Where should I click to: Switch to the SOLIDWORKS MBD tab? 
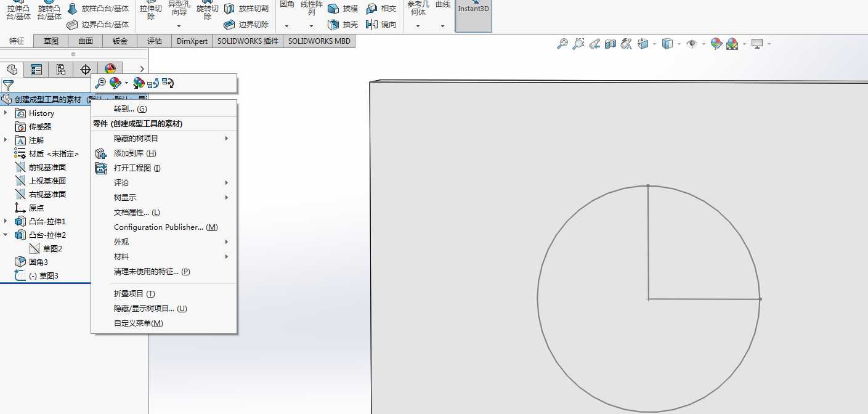point(319,41)
